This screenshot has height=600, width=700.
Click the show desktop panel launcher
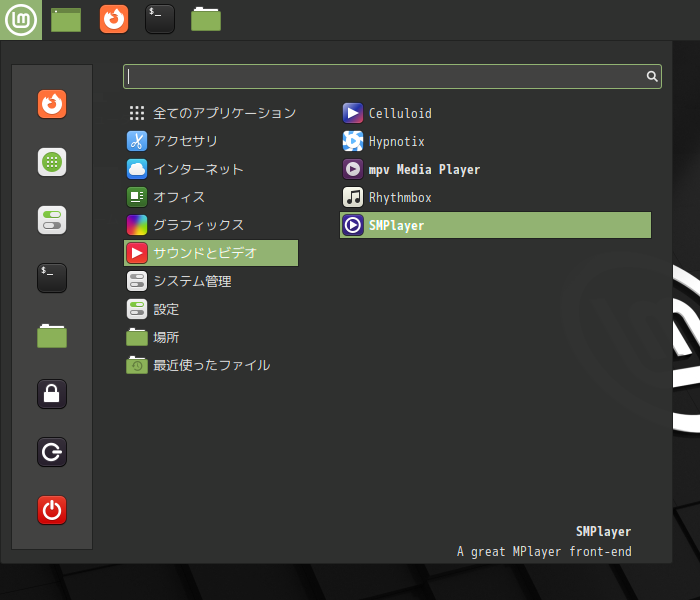coord(66,20)
